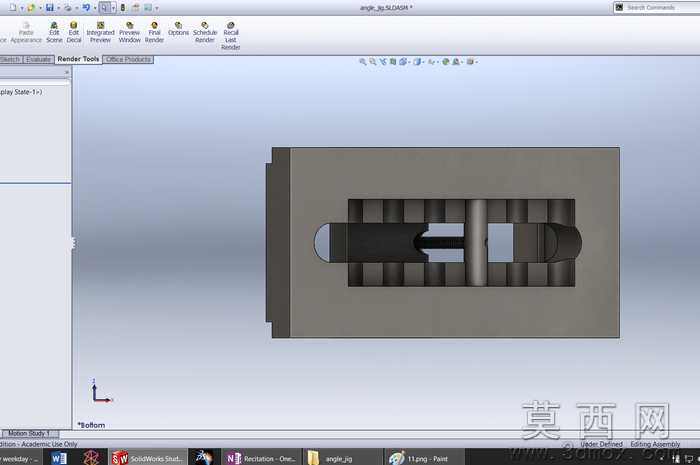Click the running-figure taskbar icon
700x465 pixels.
(x=204, y=458)
